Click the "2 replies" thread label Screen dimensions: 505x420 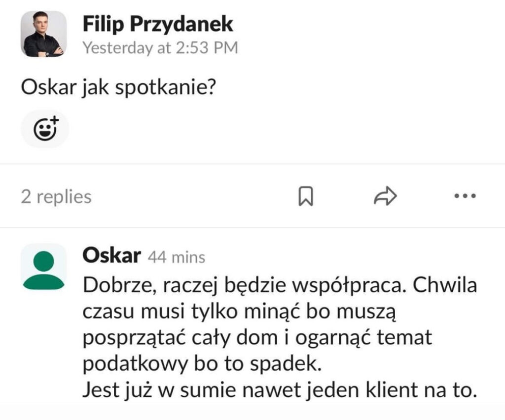[x=56, y=197]
